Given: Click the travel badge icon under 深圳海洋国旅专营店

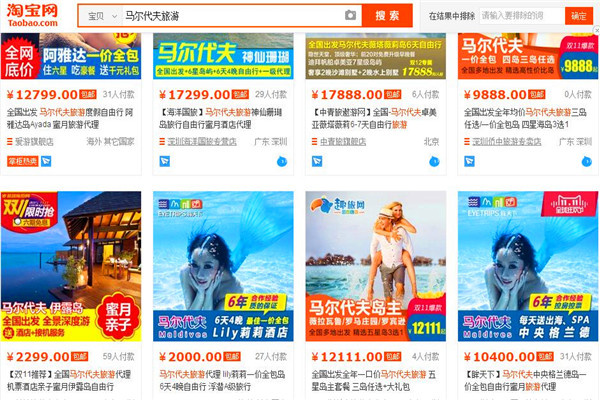Looking at the screenshot, I should click(165, 161).
